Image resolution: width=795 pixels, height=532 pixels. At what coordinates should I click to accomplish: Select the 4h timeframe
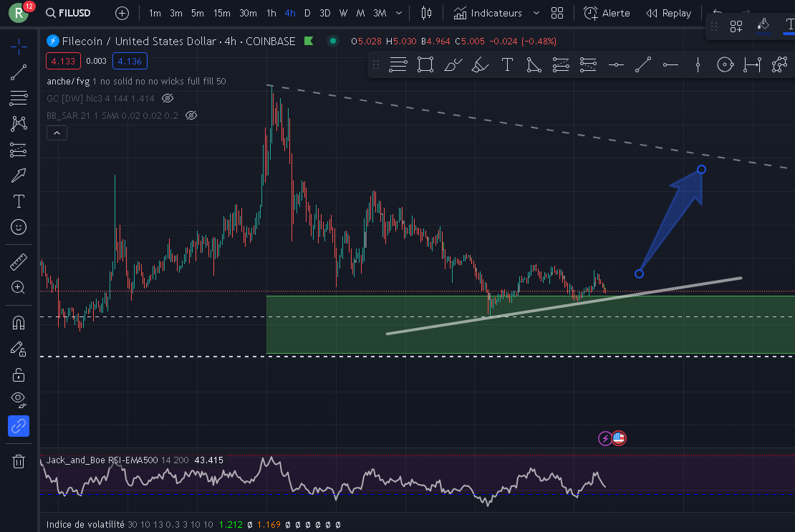(290, 13)
